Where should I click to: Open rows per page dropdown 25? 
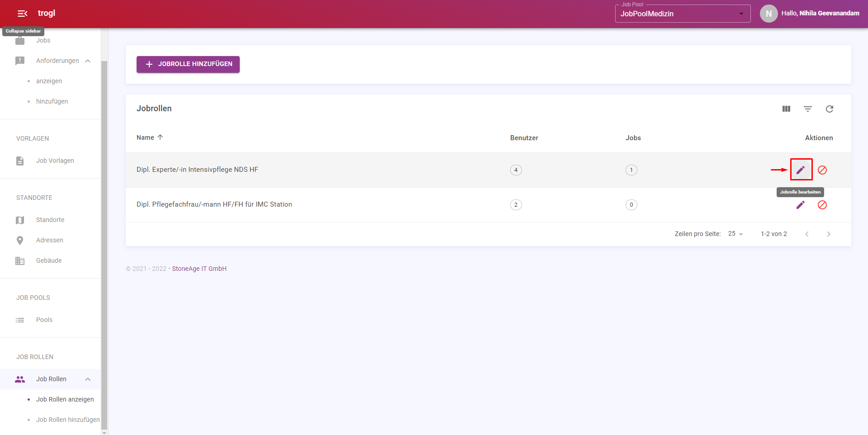tap(735, 234)
